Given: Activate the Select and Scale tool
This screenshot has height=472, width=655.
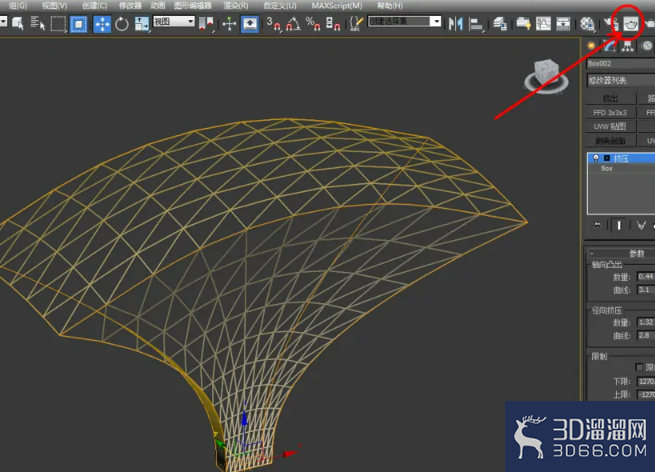Looking at the screenshot, I should [x=142, y=24].
